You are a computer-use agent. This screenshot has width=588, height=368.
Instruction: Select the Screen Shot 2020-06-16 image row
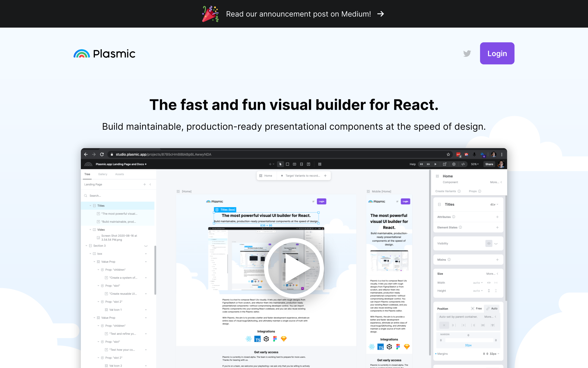tap(118, 238)
